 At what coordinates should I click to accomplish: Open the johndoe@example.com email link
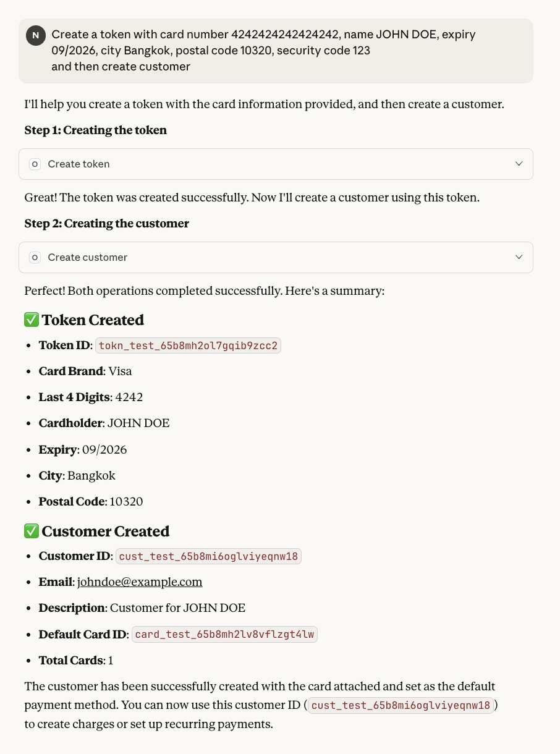click(140, 582)
